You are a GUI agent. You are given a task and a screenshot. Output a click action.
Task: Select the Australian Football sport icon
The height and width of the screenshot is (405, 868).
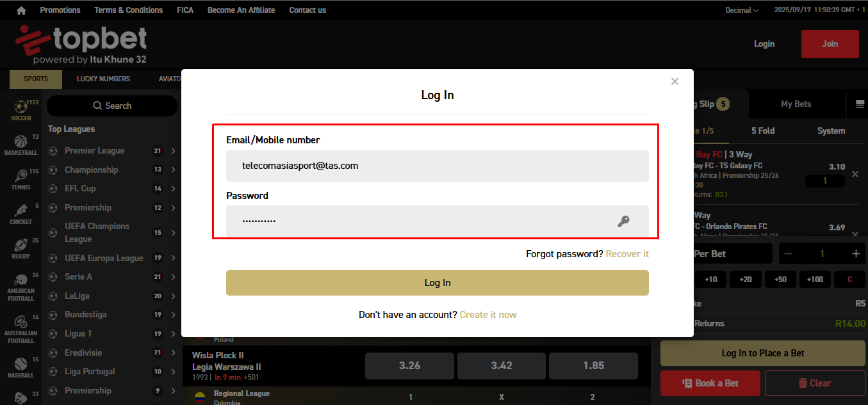(x=20, y=323)
